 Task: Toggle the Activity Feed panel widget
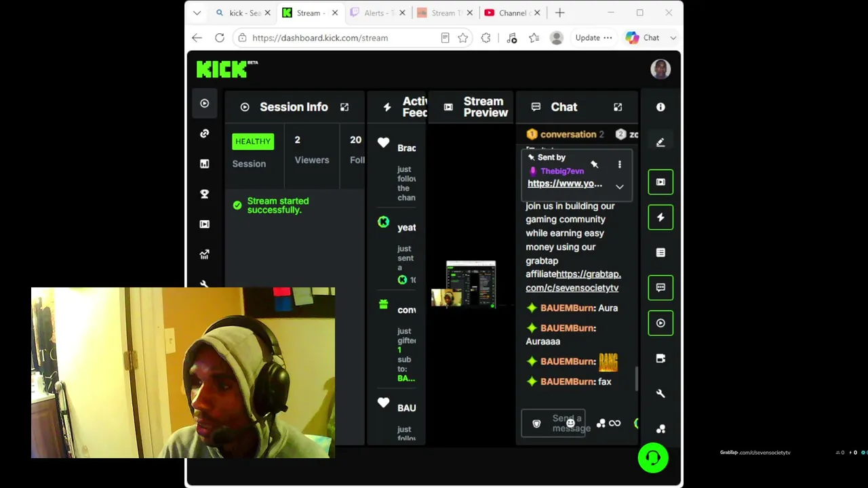660,217
